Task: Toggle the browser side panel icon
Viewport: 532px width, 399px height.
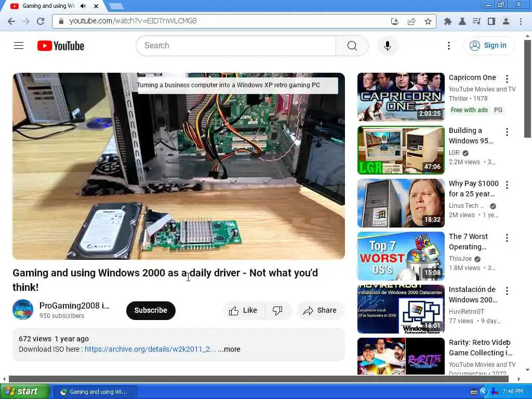Action: (x=491, y=21)
